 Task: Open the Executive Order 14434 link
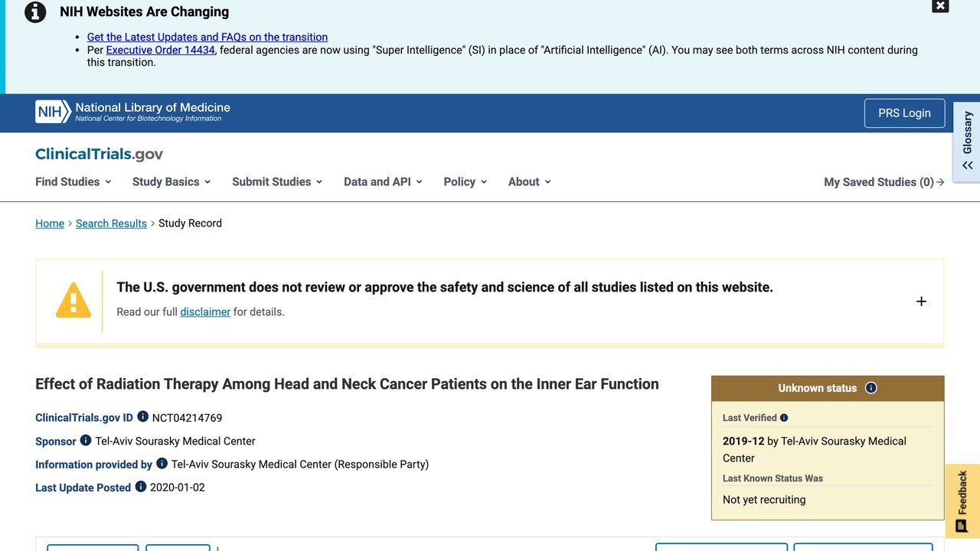point(161,50)
